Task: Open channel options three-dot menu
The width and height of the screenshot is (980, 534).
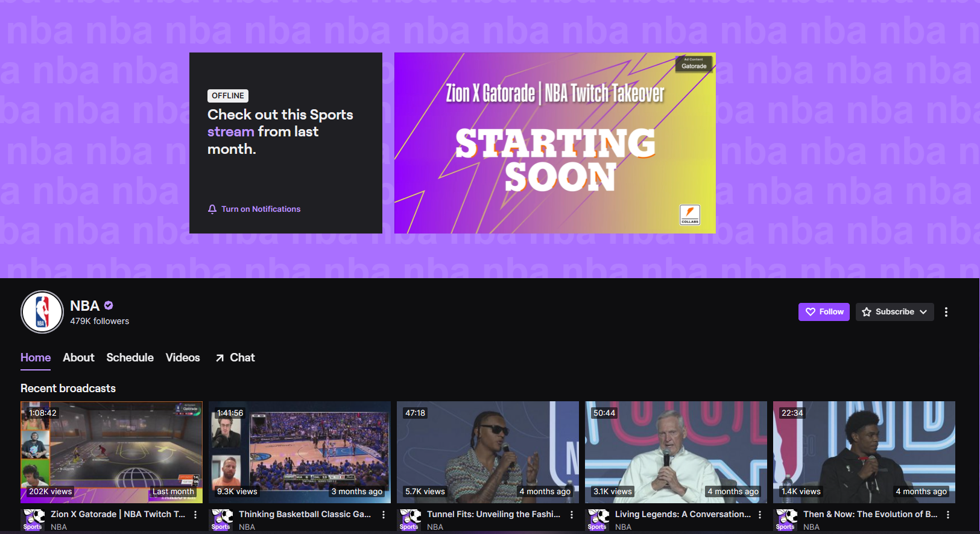Action: pos(946,312)
